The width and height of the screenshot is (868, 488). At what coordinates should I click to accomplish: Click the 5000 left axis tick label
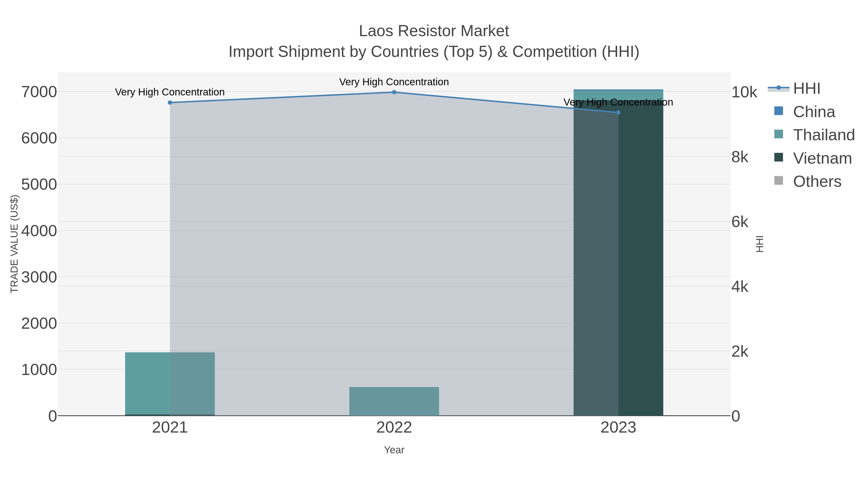pyautogui.click(x=39, y=185)
